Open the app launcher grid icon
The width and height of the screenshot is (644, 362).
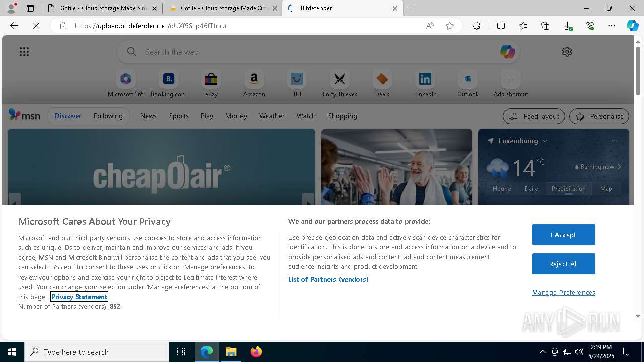24,52
